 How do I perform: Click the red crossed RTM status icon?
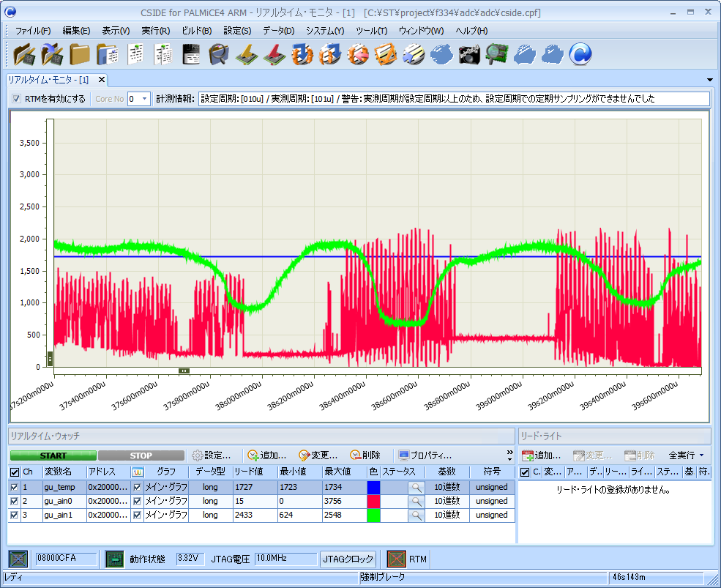pos(396,559)
